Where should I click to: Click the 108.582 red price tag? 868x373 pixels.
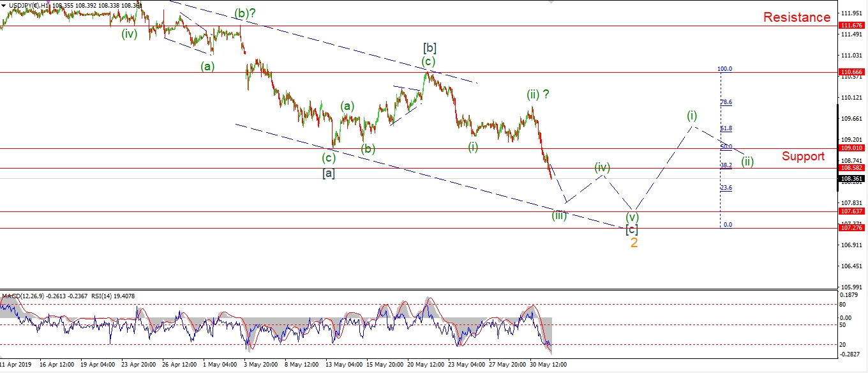pyautogui.click(x=852, y=168)
